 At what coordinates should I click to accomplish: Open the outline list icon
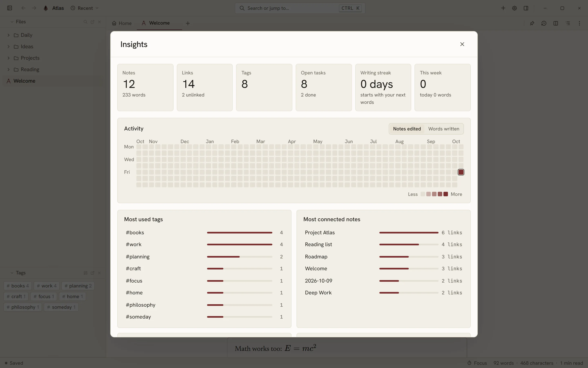tap(568, 23)
